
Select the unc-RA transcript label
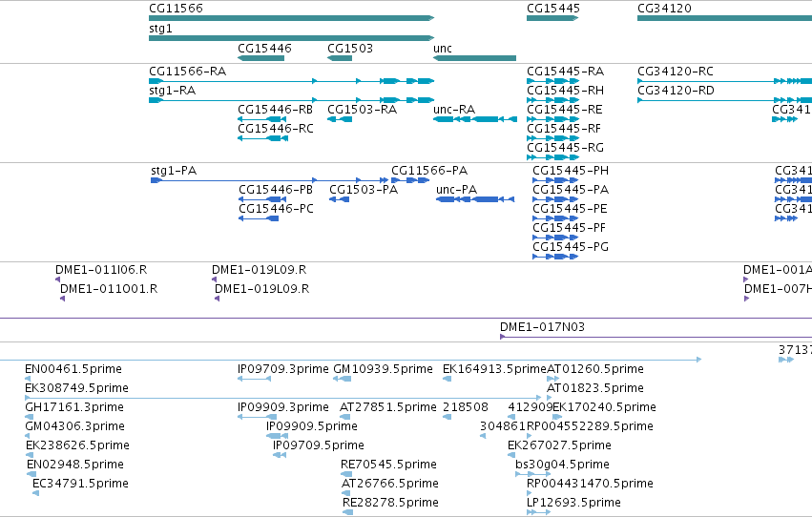[x=454, y=109]
